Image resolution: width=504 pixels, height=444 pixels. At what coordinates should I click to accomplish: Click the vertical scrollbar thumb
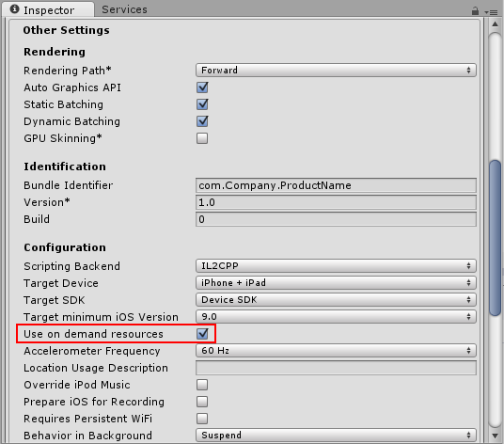[495, 238]
